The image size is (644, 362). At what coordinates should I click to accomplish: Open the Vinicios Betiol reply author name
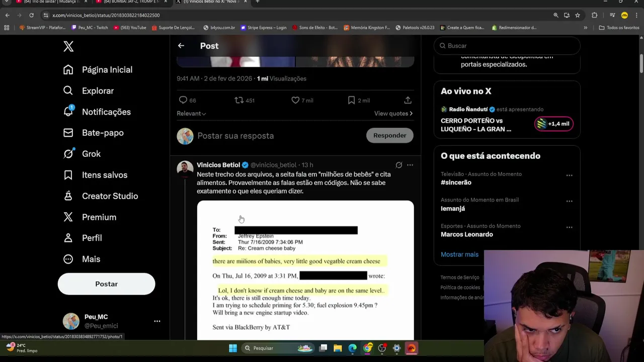(x=218, y=165)
